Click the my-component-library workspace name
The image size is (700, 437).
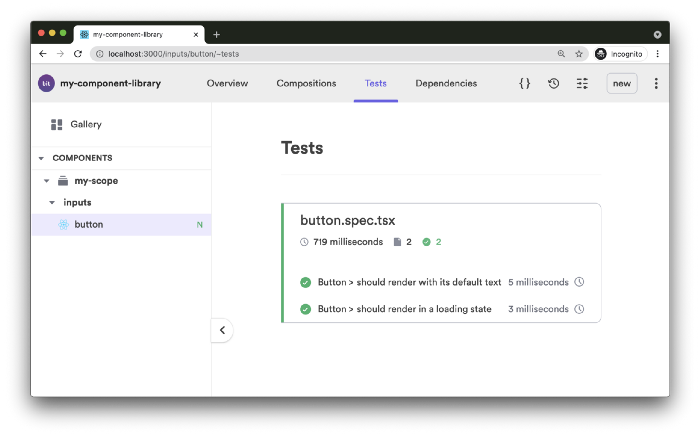110,83
